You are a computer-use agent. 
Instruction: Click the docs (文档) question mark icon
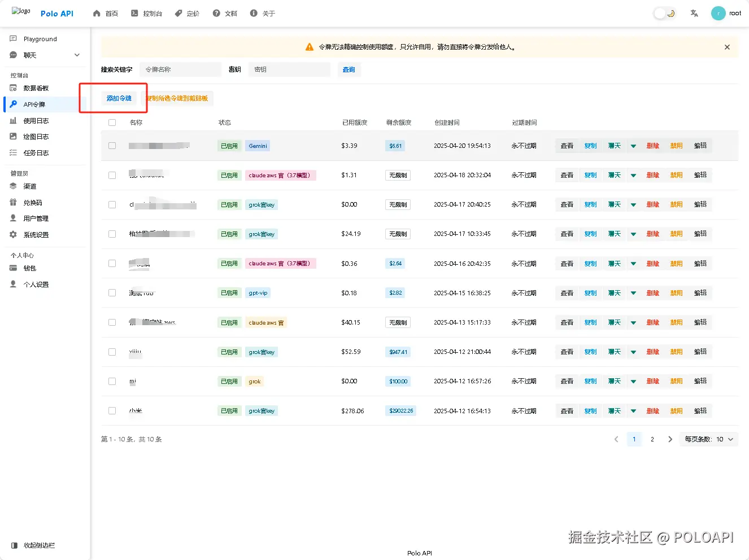(x=216, y=13)
